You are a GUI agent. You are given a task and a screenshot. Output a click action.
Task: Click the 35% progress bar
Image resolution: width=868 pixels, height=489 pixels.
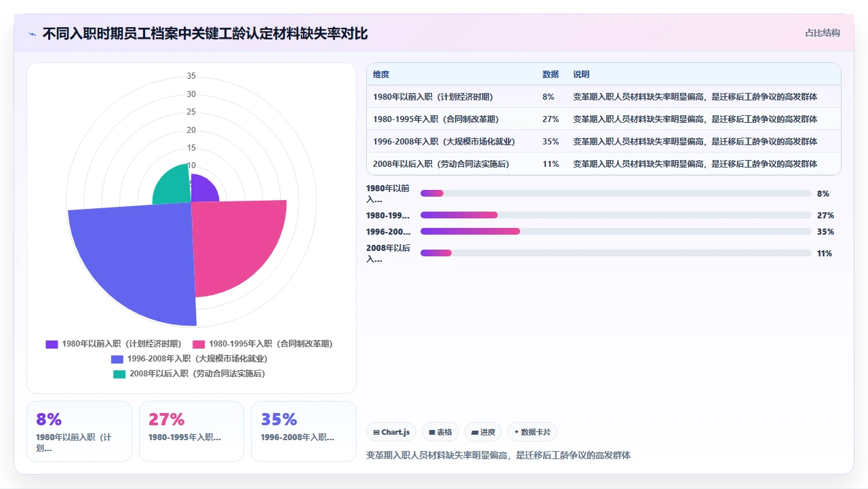[x=616, y=231]
